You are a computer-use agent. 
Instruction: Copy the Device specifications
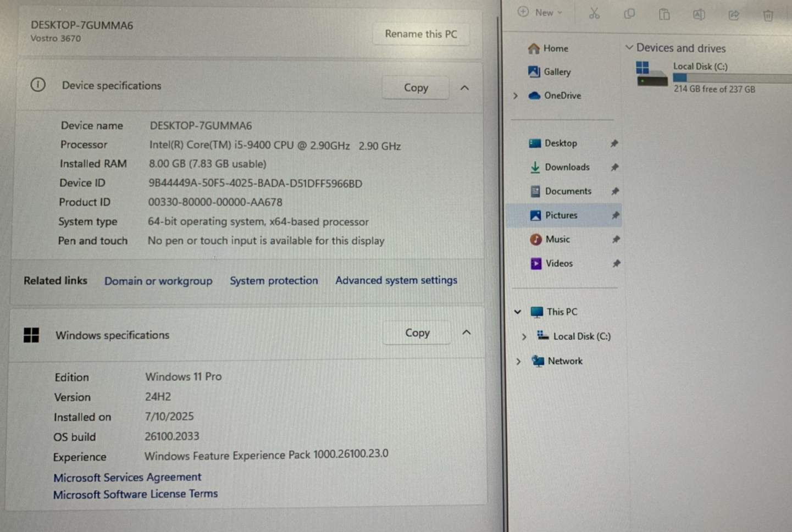[x=416, y=88]
